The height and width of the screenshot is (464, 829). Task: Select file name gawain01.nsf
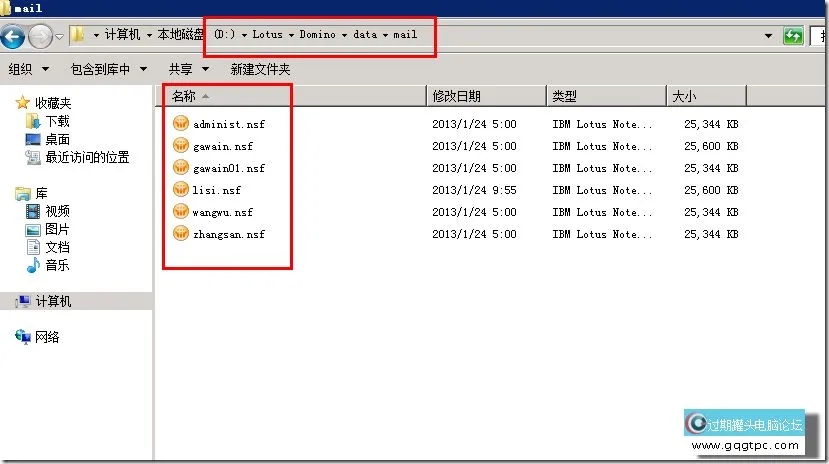pos(229,169)
